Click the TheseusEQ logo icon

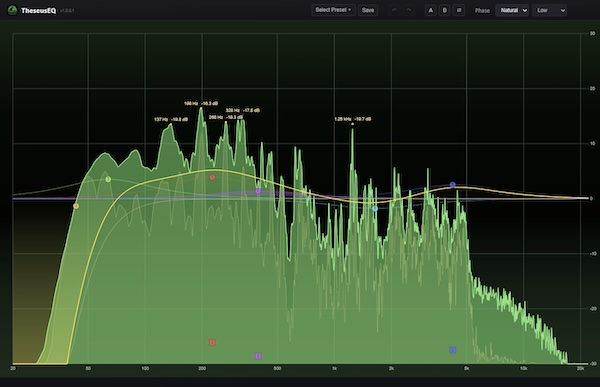pyautogui.click(x=12, y=10)
